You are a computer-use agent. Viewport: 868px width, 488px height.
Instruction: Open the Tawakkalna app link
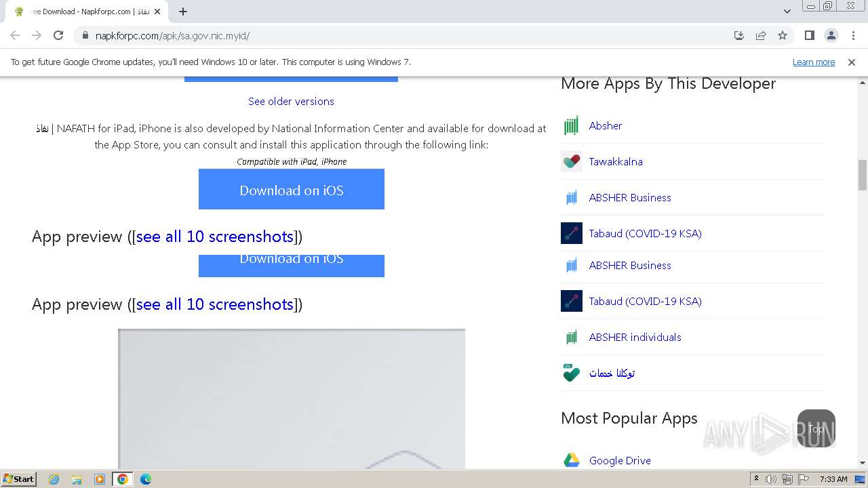(x=616, y=162)
